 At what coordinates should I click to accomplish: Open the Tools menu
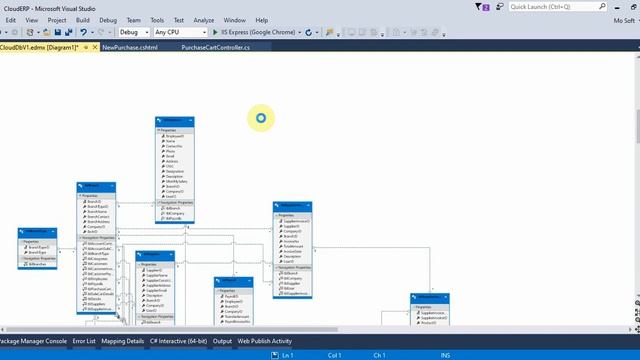pyautogui.click(x=157, y=20)
